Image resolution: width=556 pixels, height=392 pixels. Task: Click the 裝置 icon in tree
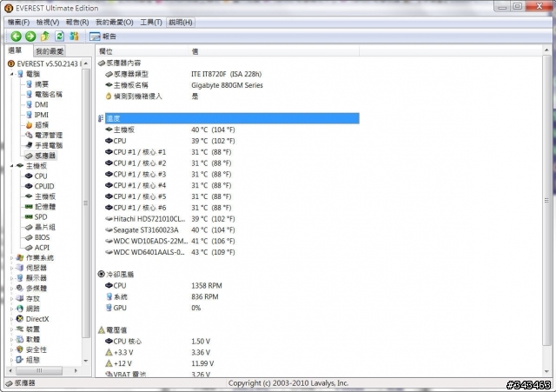tap(20, 329)
